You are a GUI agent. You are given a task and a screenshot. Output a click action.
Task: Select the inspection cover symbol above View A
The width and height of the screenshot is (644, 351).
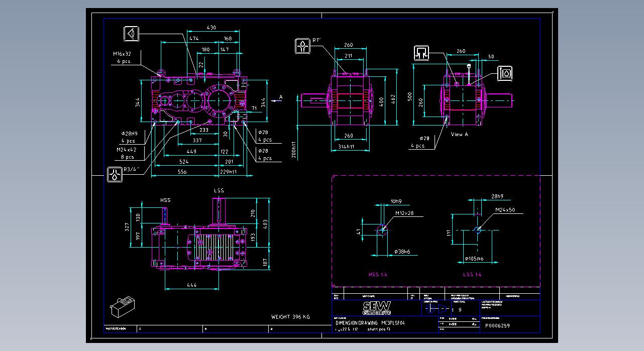click(x=421, y=53)
